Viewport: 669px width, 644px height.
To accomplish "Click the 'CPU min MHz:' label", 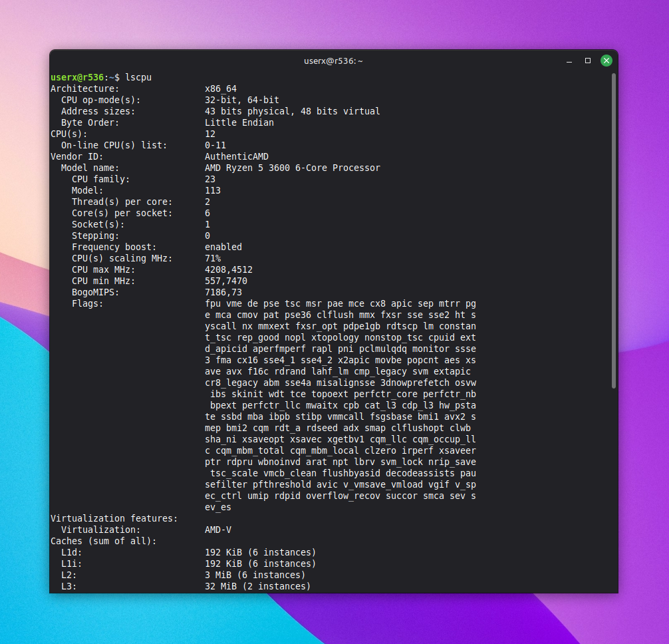I will click(103, 281).
